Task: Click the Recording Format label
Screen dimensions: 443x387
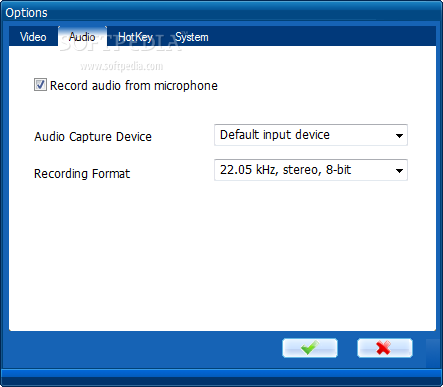Action: [82, 174]
